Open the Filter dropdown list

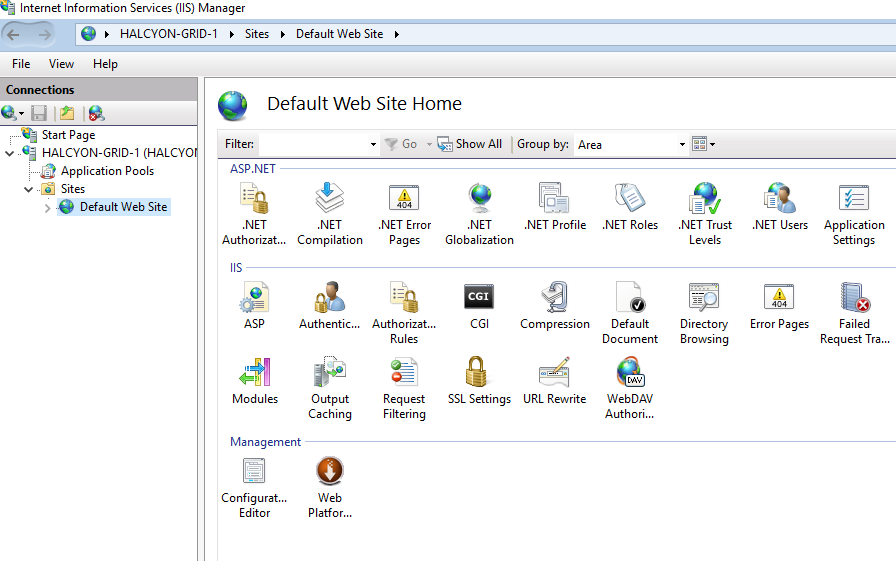click(373, 145)
